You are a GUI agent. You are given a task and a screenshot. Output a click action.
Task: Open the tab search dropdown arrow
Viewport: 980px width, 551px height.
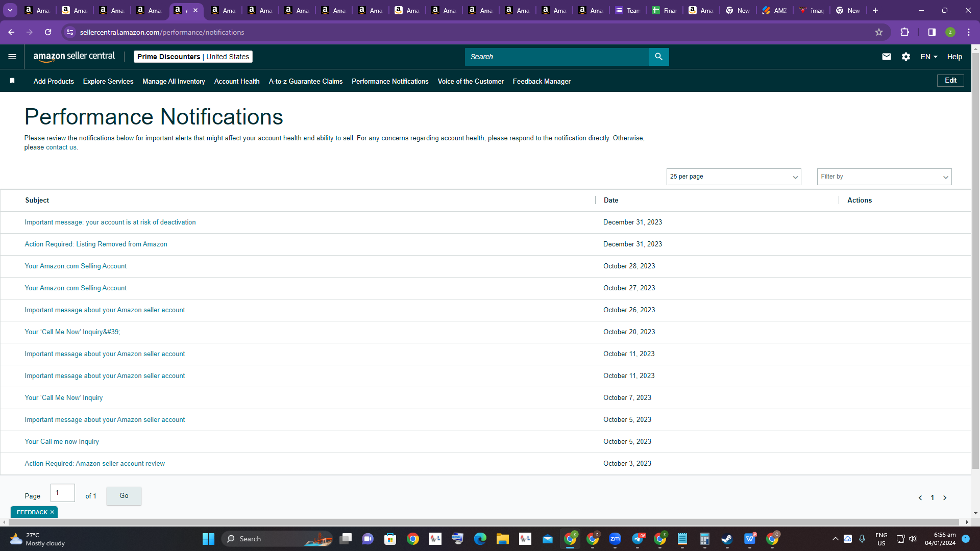[10, 10]
